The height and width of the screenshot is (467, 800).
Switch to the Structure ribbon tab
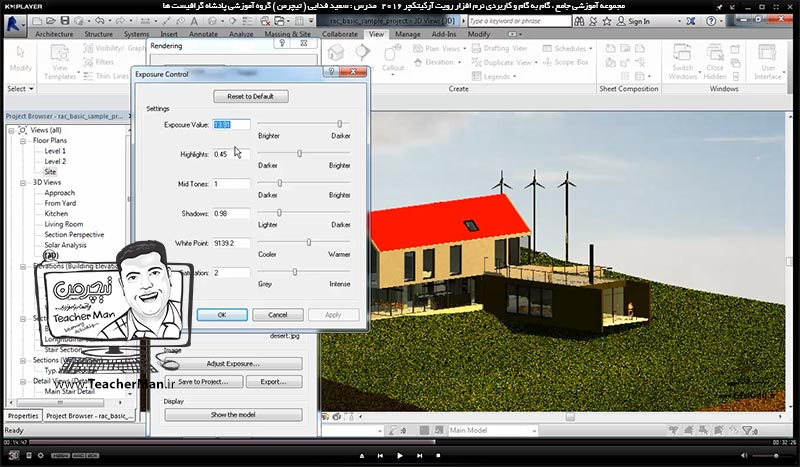(98, 34)
